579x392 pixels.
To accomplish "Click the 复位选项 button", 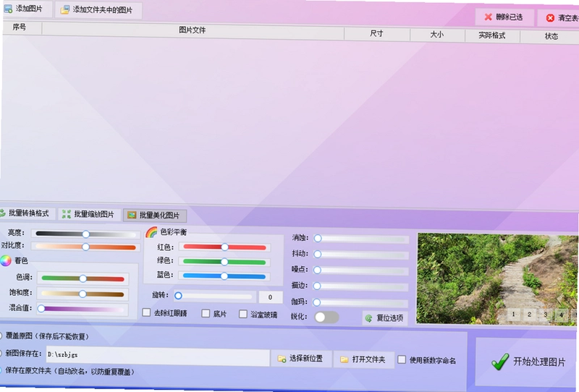I will point(385,318).
